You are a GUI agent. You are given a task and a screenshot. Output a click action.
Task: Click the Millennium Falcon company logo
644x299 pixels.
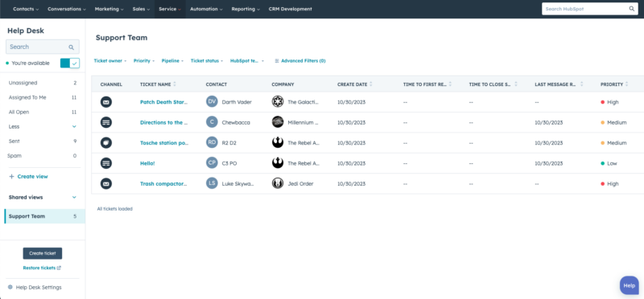(278, 122)
